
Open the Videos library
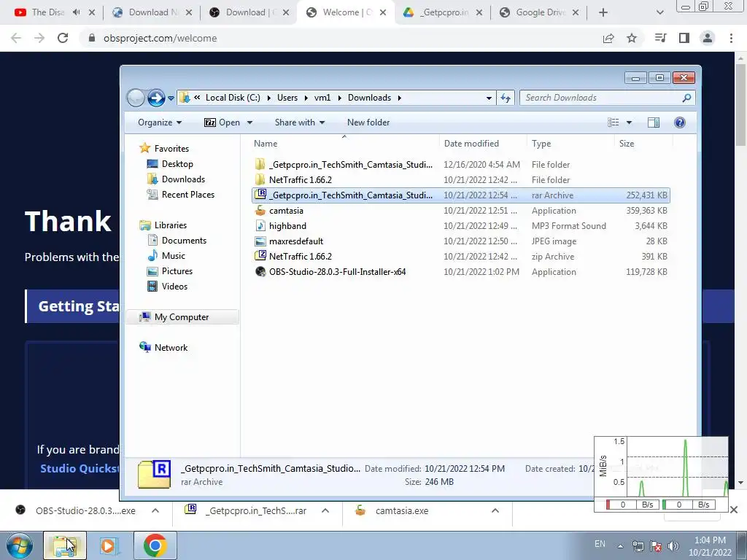tap(167, 286)
